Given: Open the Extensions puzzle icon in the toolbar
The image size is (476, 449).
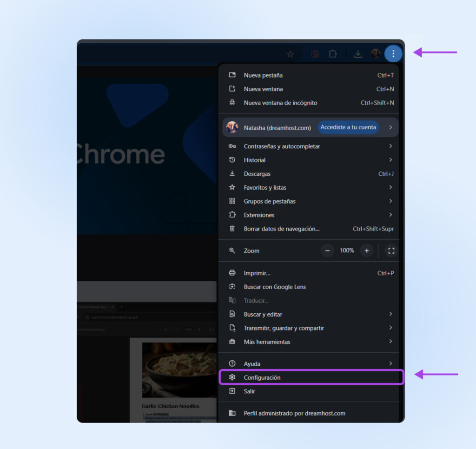Looking at the screenshot, I should point(333,54).
